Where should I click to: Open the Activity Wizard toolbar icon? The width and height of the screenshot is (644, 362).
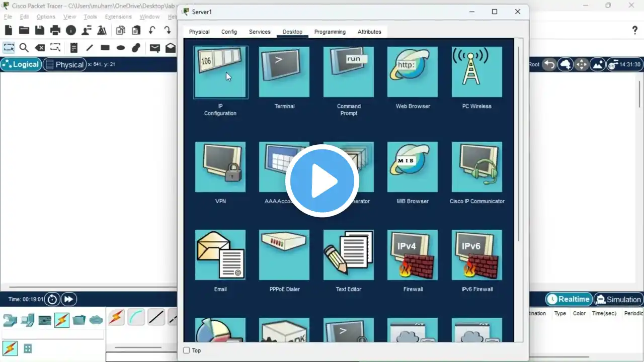102,30
